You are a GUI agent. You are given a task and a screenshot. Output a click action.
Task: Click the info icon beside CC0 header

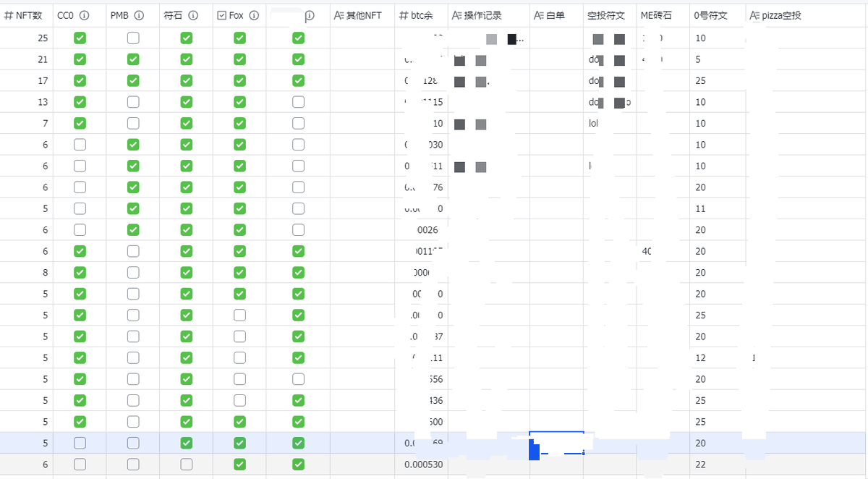[x=84, y=15]
